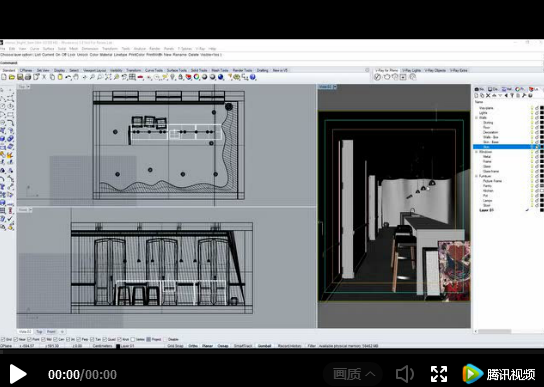Toggle video player fullscreen icon
This screenshot has height=387, width=544.
point(439,374)
